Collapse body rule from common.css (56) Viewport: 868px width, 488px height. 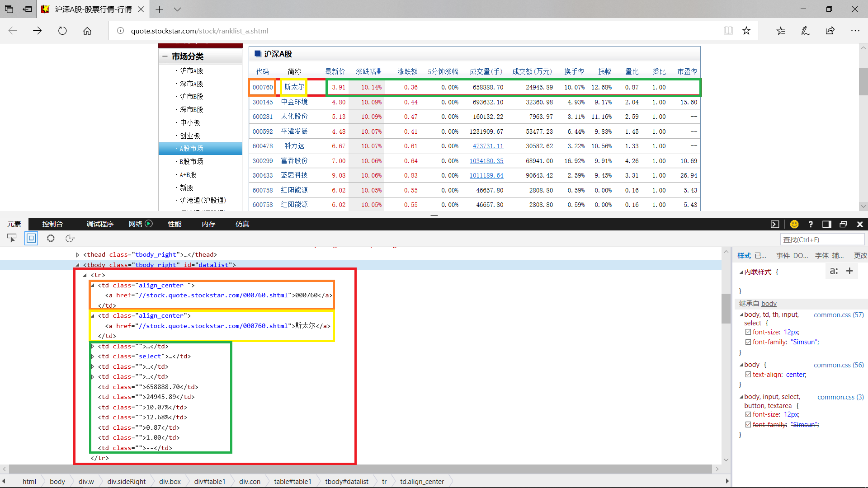pos(741,365)
